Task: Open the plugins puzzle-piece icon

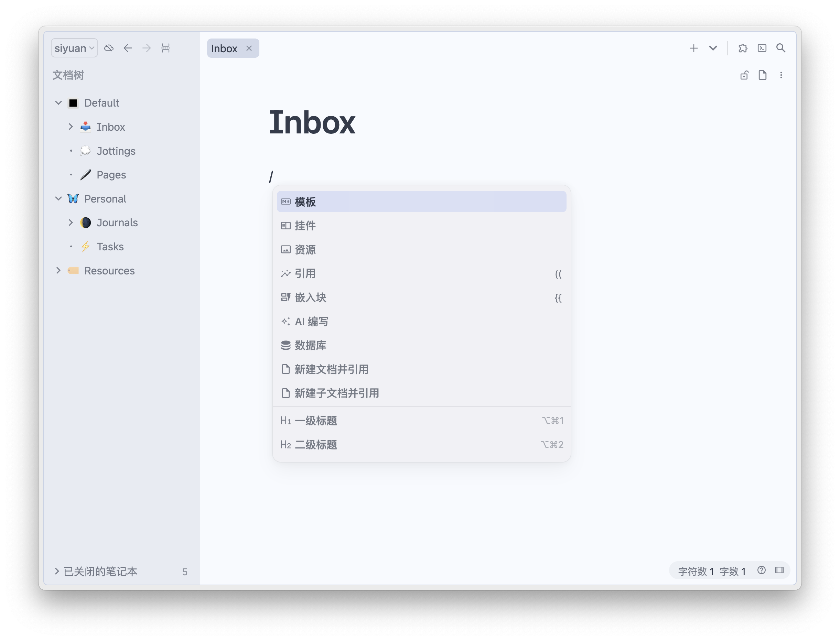Action: click(x=743, y=48)
